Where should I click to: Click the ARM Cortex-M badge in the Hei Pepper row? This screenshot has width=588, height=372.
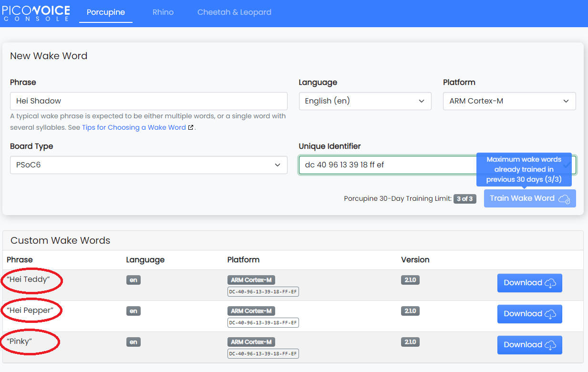(x=251, y=311)
